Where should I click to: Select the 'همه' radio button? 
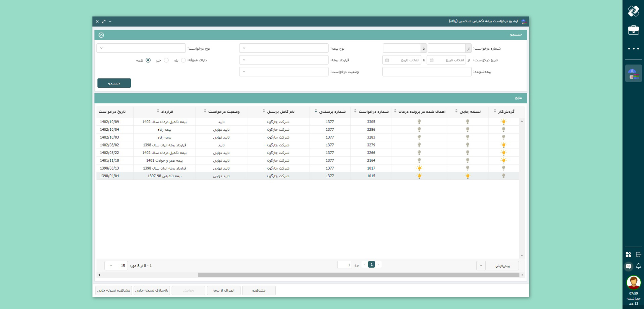pyautogui.click(x=148, y=60)
